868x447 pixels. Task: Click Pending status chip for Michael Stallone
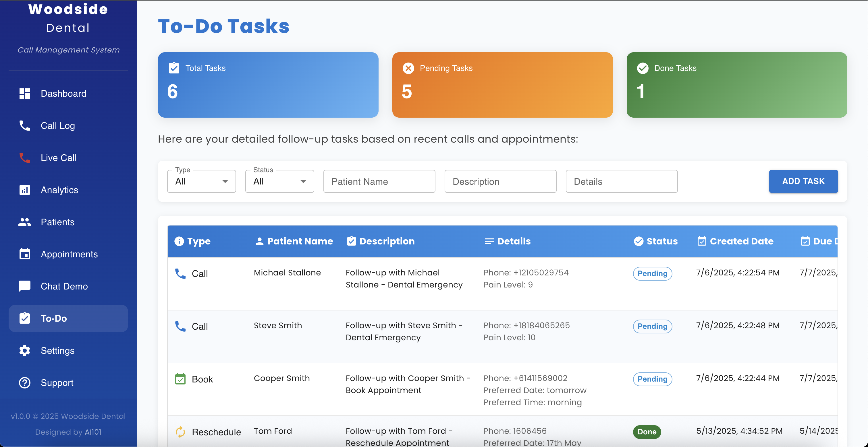click(x=652, y=273)
